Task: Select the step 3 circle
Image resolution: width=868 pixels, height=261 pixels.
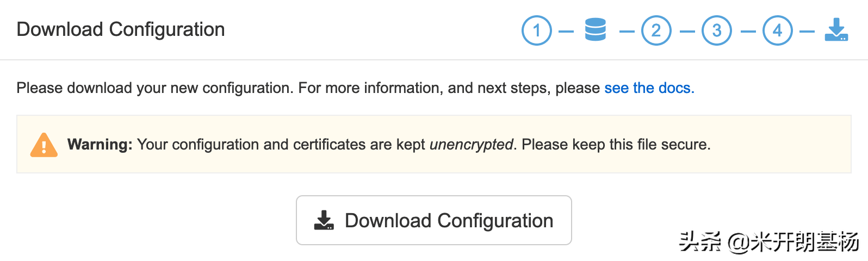Action: click(x=716, y=30)
